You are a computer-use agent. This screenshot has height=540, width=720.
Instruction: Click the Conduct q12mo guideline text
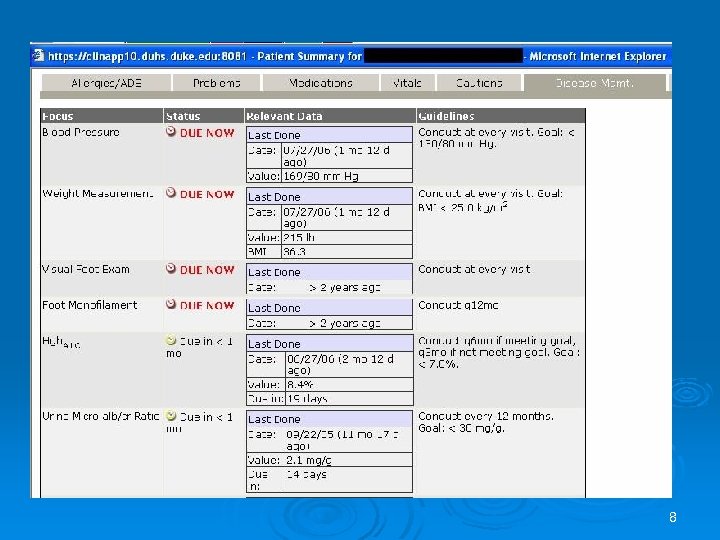coord(458,305)
